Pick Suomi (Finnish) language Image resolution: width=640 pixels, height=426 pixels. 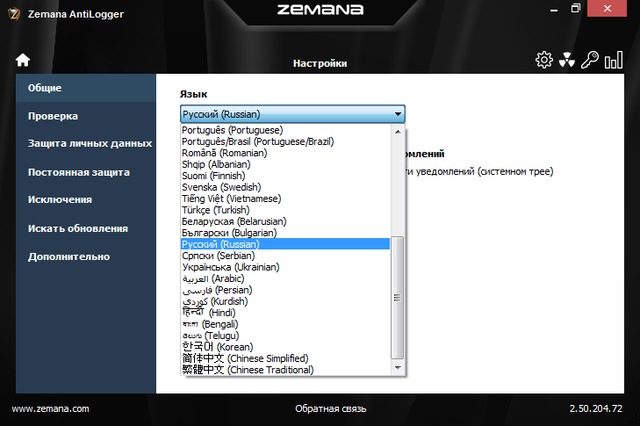[285, 176]
